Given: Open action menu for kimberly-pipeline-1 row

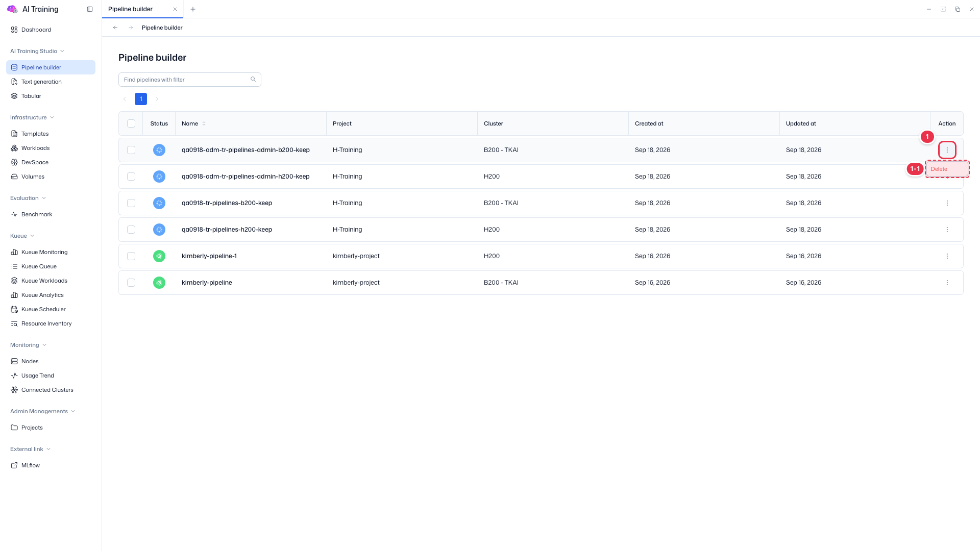Looking at the screenshot, I should tap(947, 256).
